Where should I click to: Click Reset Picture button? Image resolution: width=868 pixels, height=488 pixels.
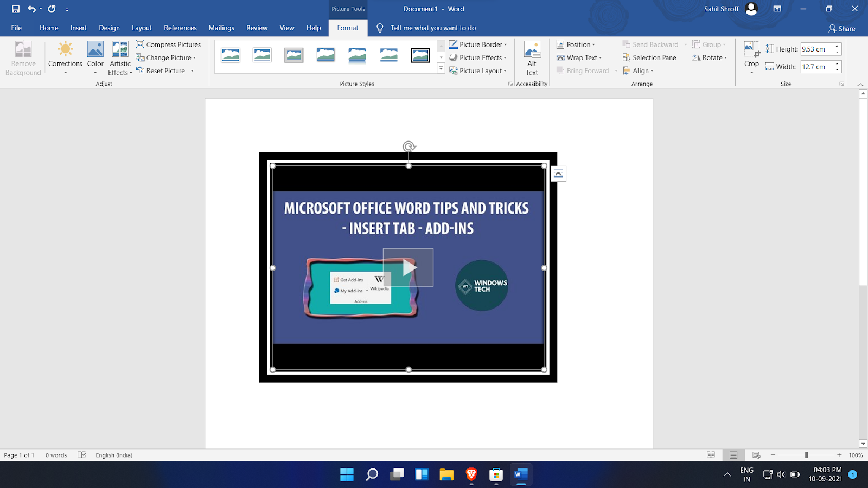point(161,70)
